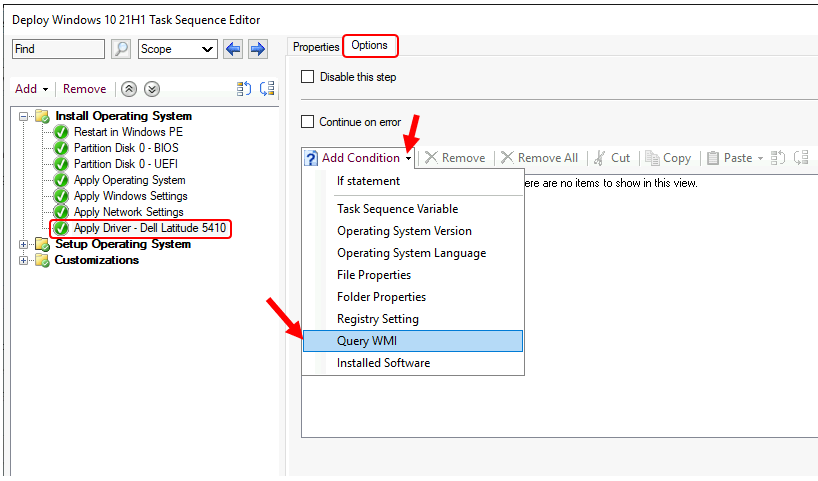Image resolution: width=818 pixels, height=481 pixels.
Task: Click expand-all icon in conditions toolbar
Action: (x=778, y=158)
